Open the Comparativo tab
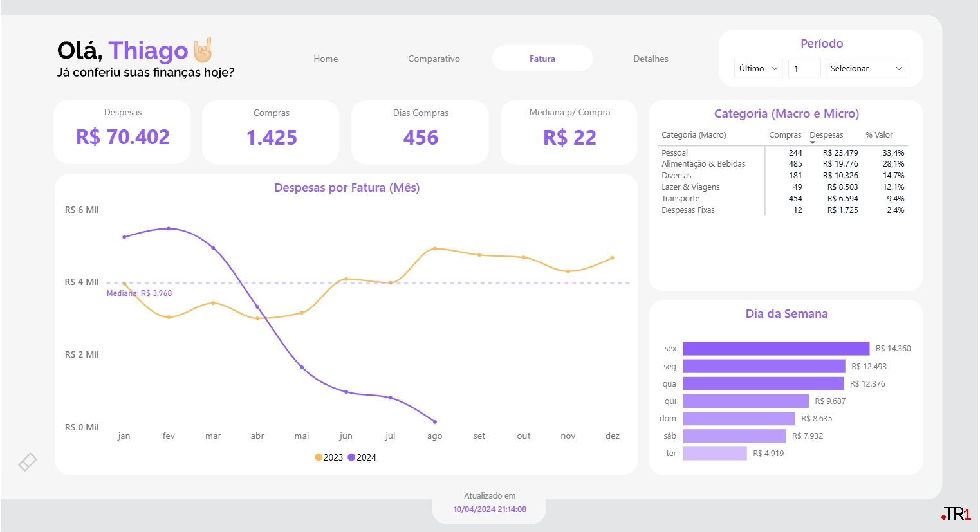Screen dimensions: 980x532 [434, 59]
